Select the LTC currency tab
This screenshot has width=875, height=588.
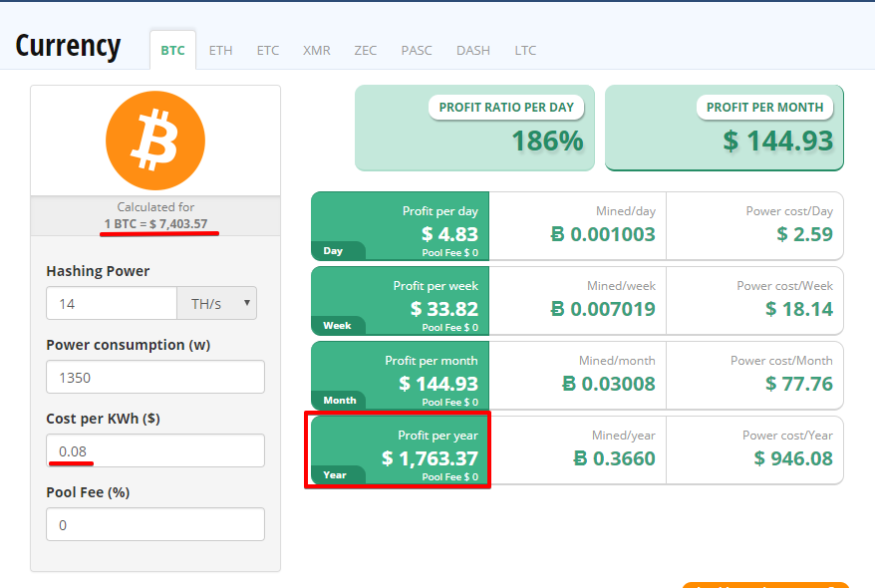click(525, 50)
